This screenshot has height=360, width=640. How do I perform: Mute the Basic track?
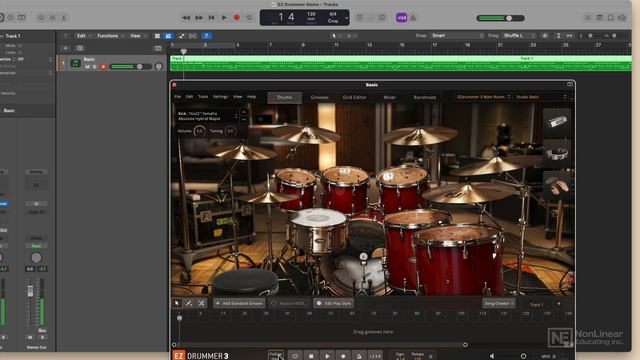click(87, 67)
